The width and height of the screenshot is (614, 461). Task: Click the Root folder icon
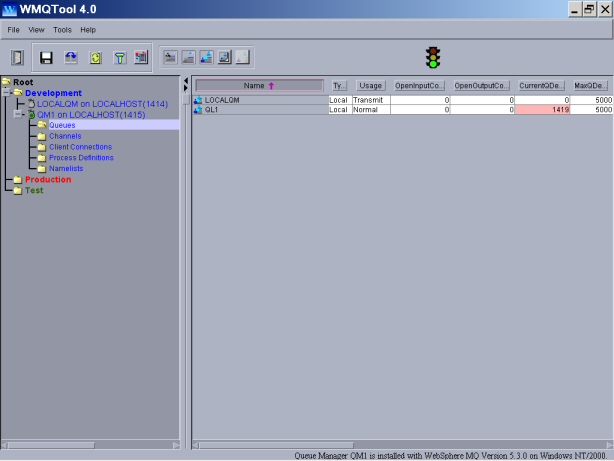coord(6,81)
